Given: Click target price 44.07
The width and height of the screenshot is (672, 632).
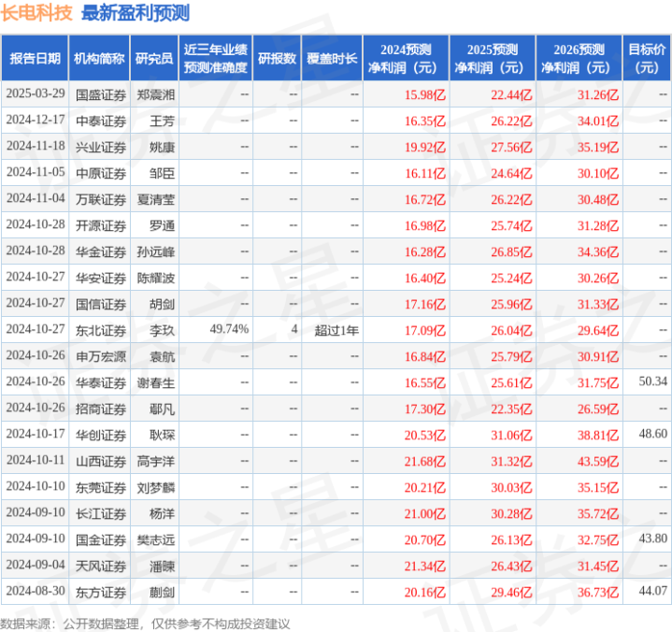Looking at the screenshot, I should point(653,591).
